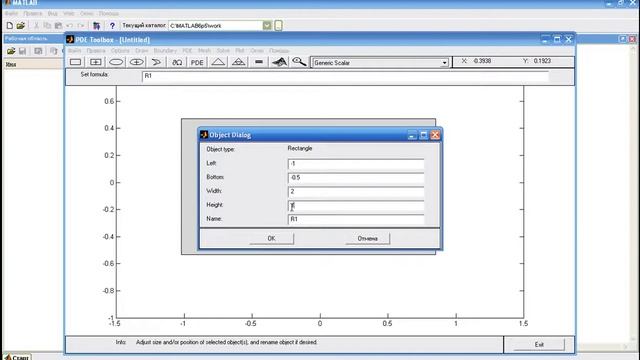The height and width of the screenshot is (360, 640).
Task: Open Boundary menu in PDE Toolbox
Action: pyautogui.click(x=165, y=51)
